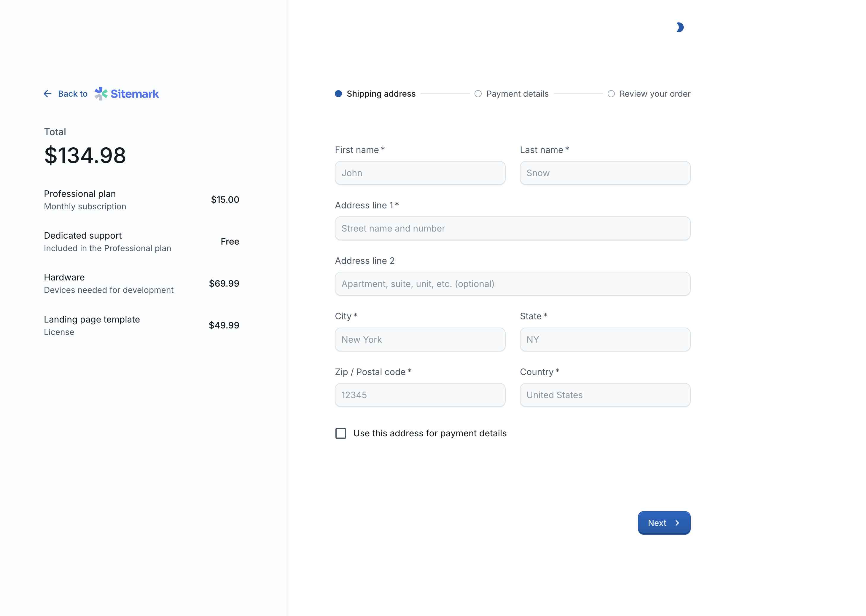
Task: Click the back arrow icon
Action: pos(47,94)
